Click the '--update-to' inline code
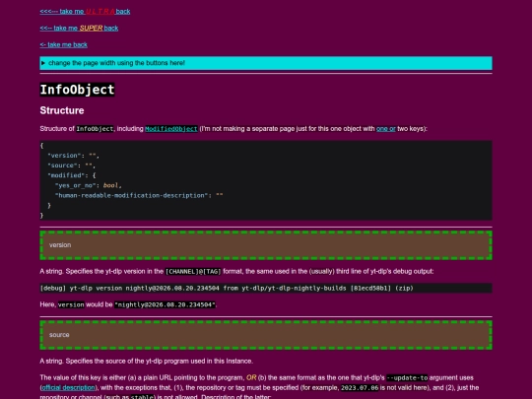Screen dimensions: 532x399 coord(407,377)
